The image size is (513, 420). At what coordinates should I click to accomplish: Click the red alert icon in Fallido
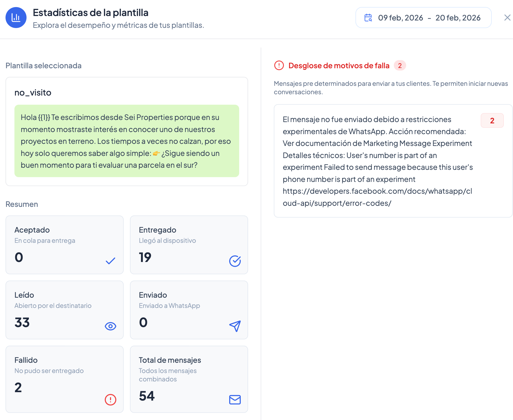pyautogui.click(x=111, y=400)
